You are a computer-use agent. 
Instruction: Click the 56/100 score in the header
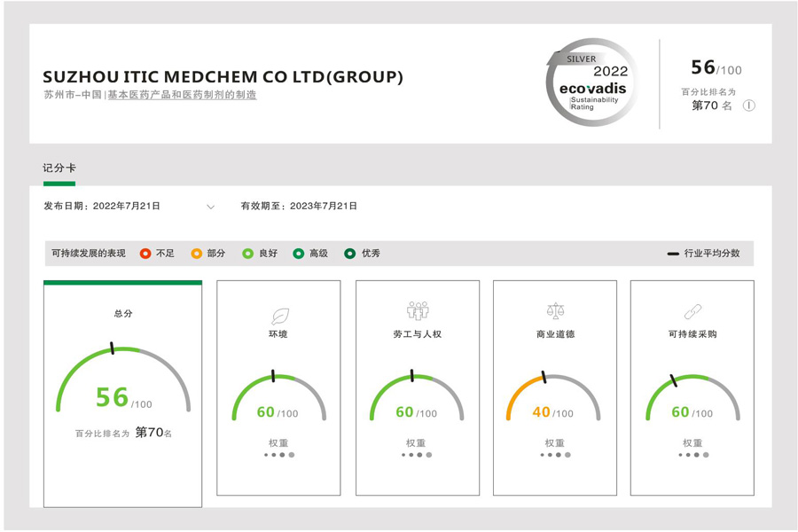tap(716, 67)
